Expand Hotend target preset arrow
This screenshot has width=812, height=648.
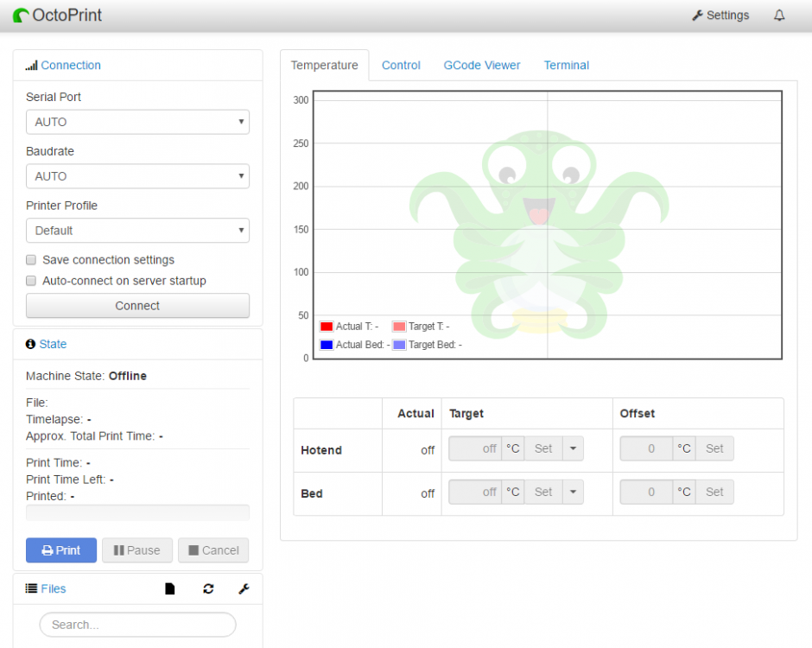click(x=573, y=448)
